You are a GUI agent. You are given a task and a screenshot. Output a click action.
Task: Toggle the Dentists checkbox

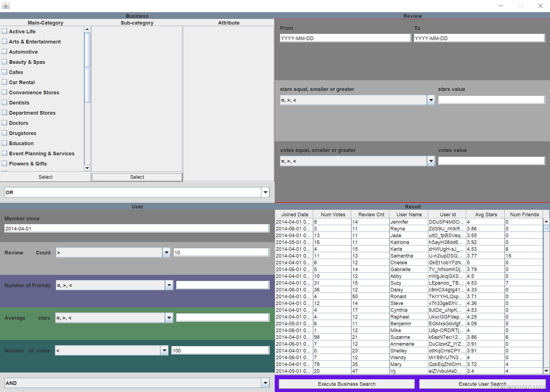[x=5, y=103]
